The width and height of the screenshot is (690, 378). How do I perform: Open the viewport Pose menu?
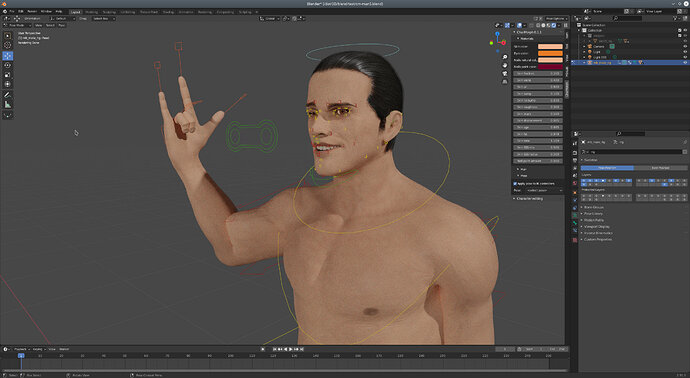click(62, 26)
